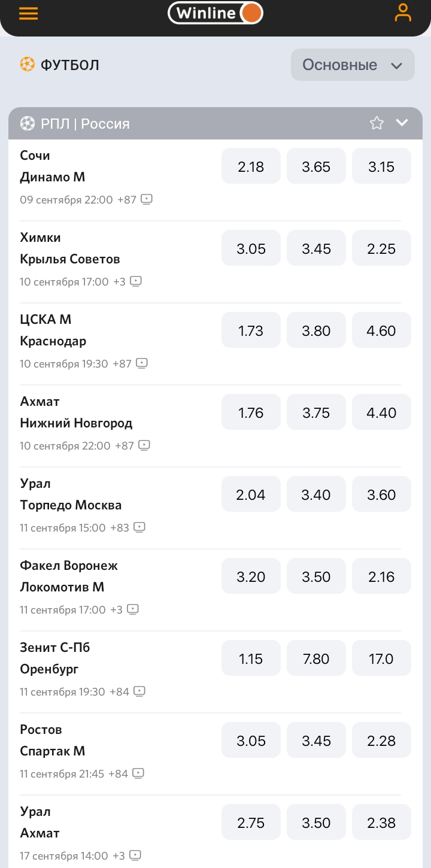Open the hamburger menu
This screenshot has width=431, height=868.
point(28,13)
